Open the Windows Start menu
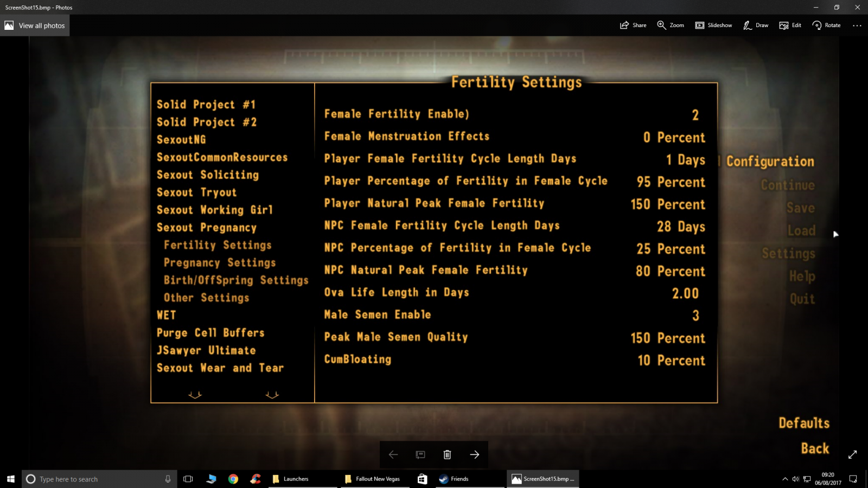Image resolution: width=868 pixels, height=488 pixels. coord(11,479)
